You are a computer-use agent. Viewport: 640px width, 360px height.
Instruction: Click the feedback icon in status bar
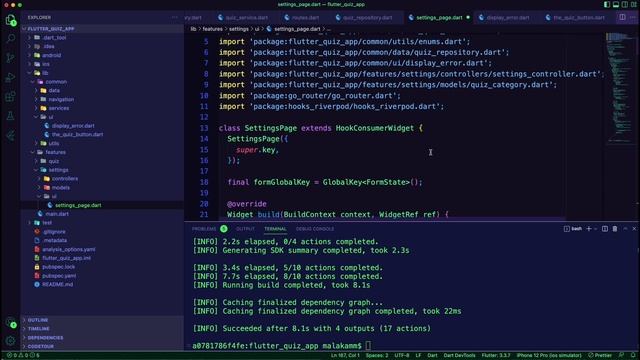coord(621,356)
